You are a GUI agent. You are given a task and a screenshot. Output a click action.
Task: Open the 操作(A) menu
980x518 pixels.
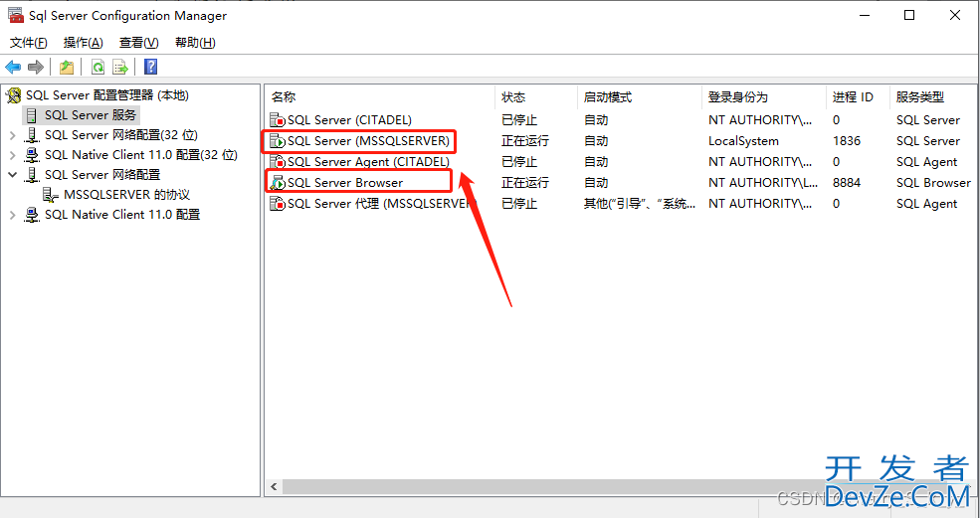pos(84,43)
